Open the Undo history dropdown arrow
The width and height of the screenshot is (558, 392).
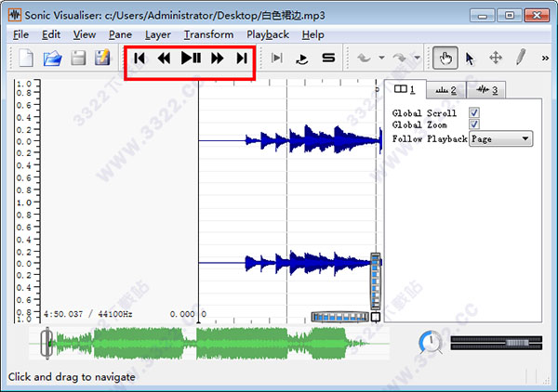(381, 58)
